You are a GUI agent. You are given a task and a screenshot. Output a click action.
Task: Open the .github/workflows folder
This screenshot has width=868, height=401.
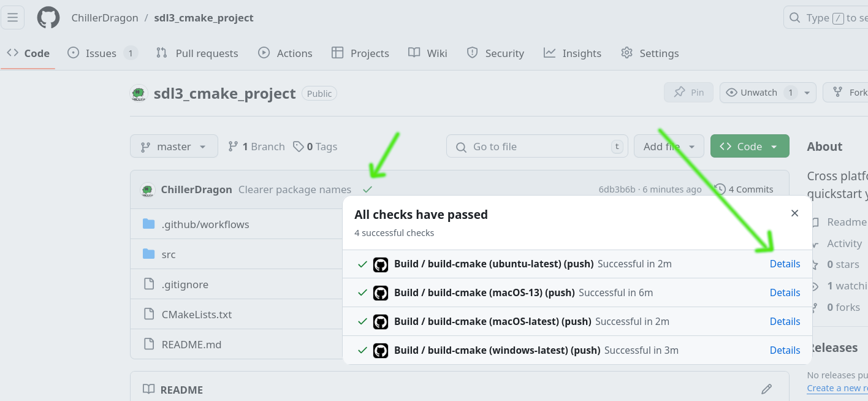tap(205, 224)
